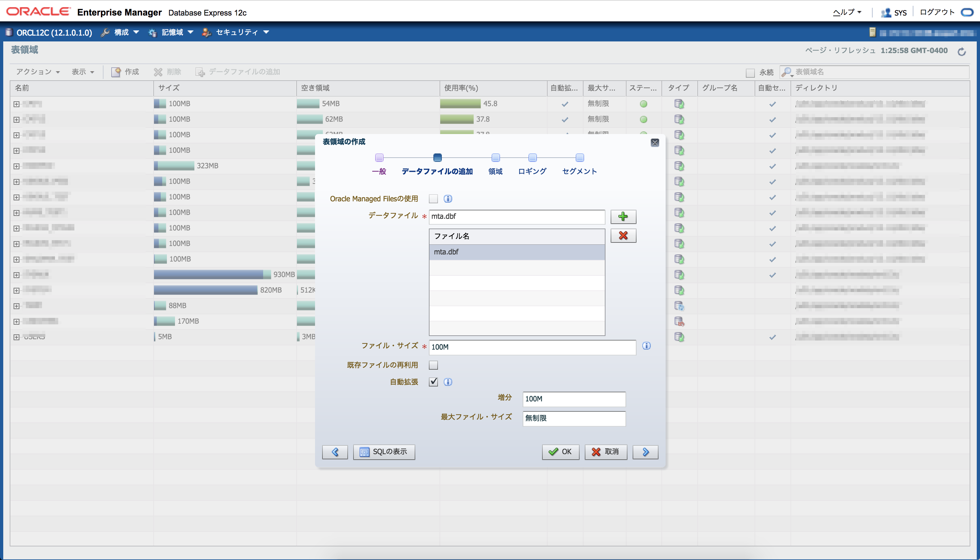Click the next step arrow button

645,452
